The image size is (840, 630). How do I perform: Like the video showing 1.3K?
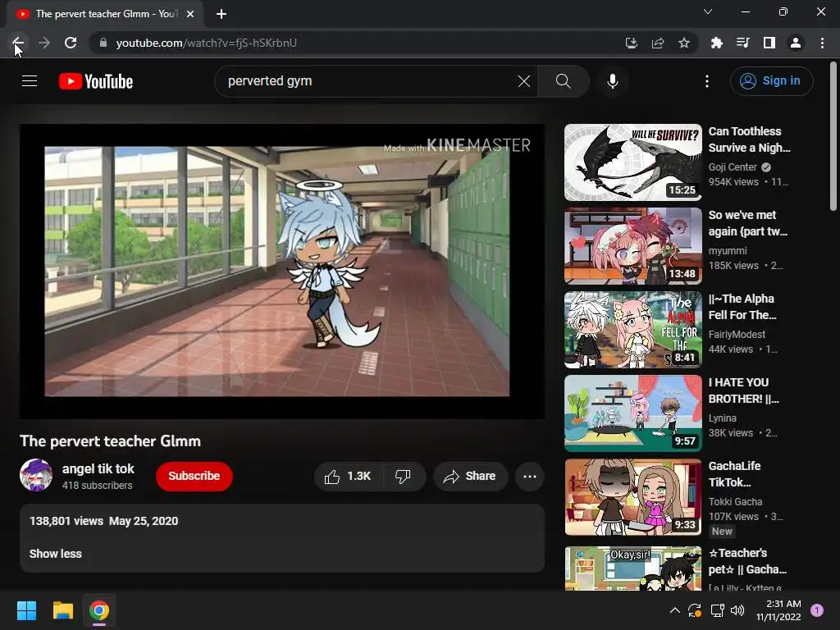click(348, 477)
